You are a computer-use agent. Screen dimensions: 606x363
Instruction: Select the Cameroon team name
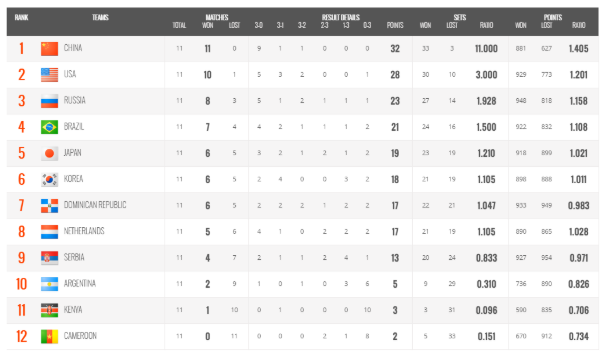[80, 336]
